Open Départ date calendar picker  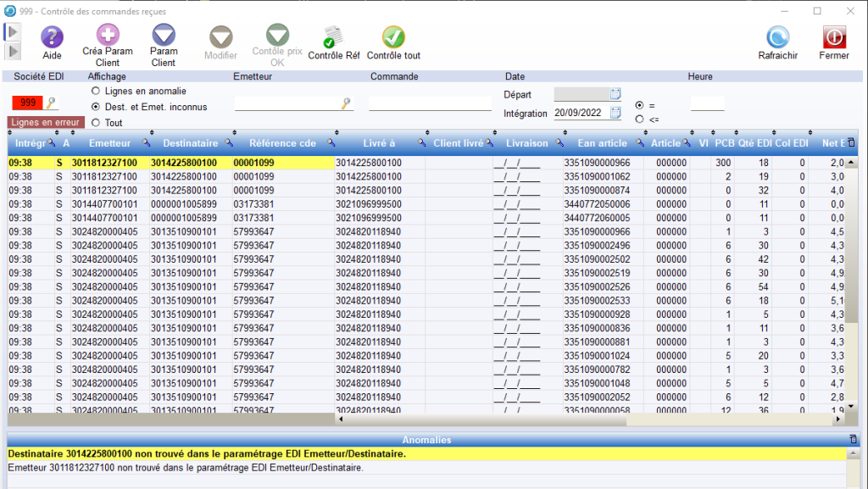pyautogui.click(x=616, y=94)
